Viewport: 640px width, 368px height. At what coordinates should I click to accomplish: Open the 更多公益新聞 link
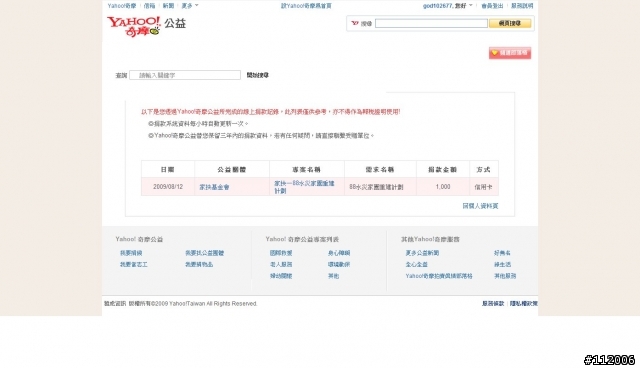point(422,253)
